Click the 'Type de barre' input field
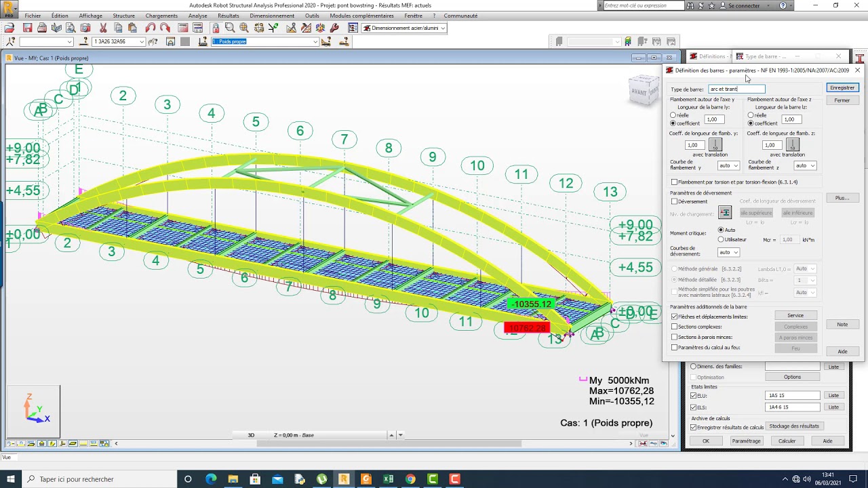Image resolution: width=868 pixels, height=488 pixels. coord(736,89)
